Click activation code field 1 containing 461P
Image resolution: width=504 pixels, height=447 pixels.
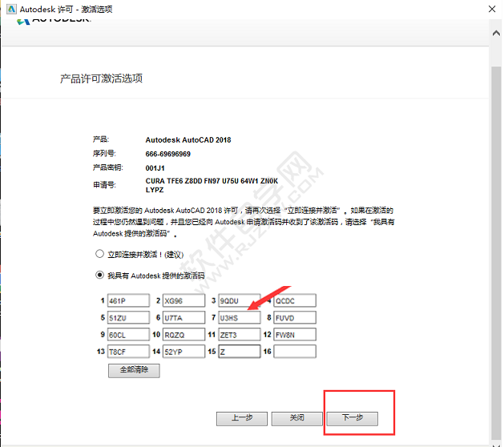pos(128,300)
